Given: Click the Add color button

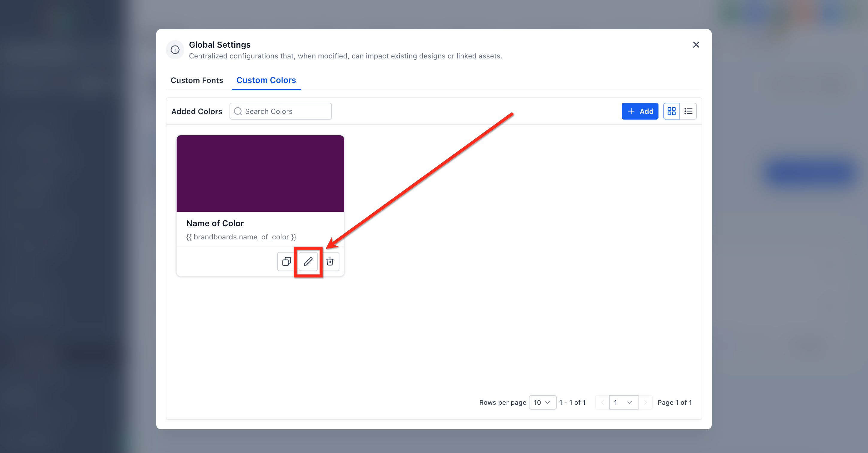Looking at the screenshot, I should [x=640, y=111].
